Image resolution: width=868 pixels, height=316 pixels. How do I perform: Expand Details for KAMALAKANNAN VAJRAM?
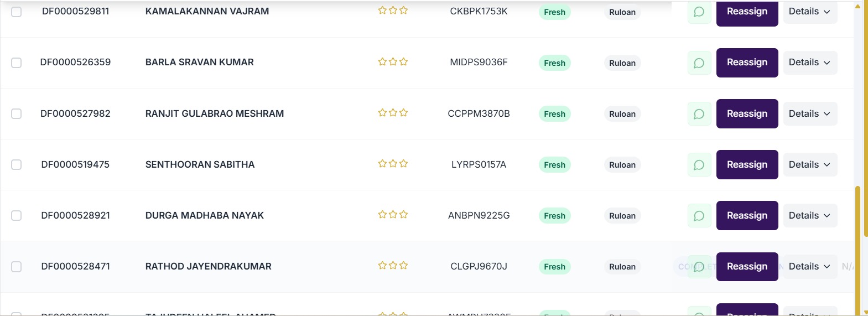pos(810,12)
